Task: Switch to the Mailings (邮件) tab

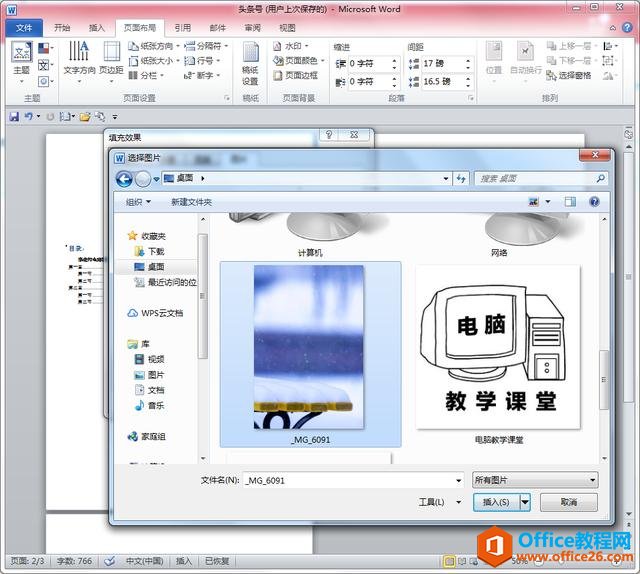Action: pos(218,28)
